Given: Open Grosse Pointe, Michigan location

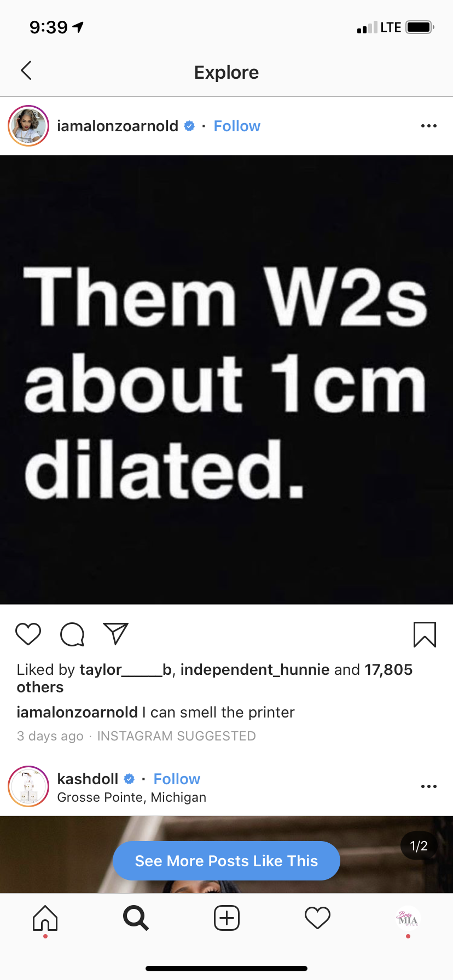Looking at the screenshot, I should 132,797.
